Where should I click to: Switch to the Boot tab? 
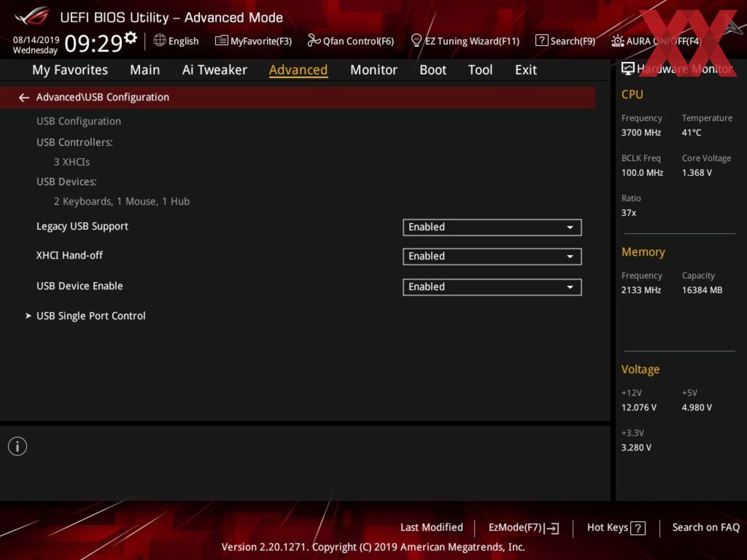pos(433,70)
